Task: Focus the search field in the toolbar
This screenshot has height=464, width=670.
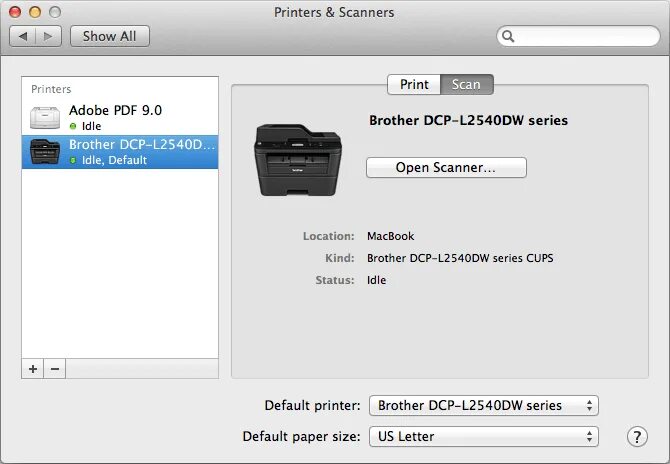Action: [x=578, y=36]
